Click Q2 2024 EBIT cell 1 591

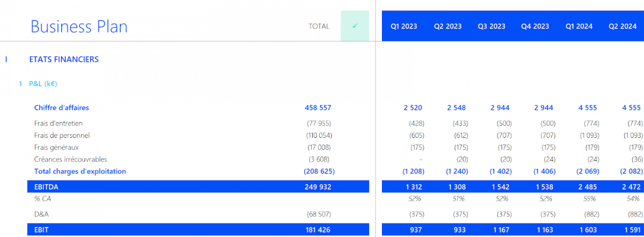[x=632, y=230]
